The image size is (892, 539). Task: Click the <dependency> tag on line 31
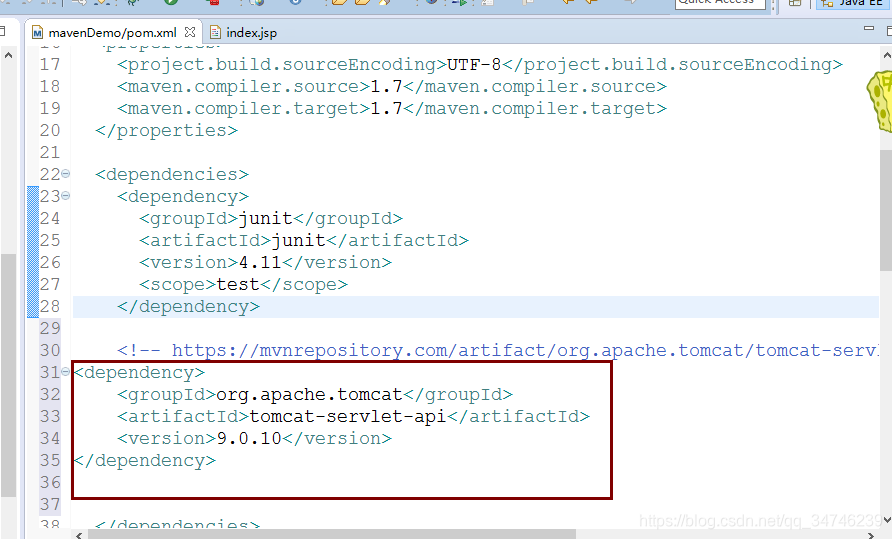point(139,373)
